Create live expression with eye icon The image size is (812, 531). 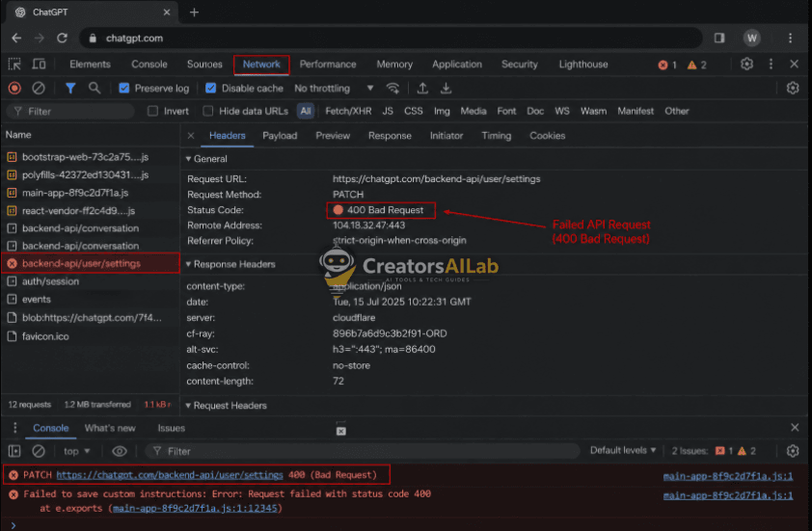click(120, 451)
